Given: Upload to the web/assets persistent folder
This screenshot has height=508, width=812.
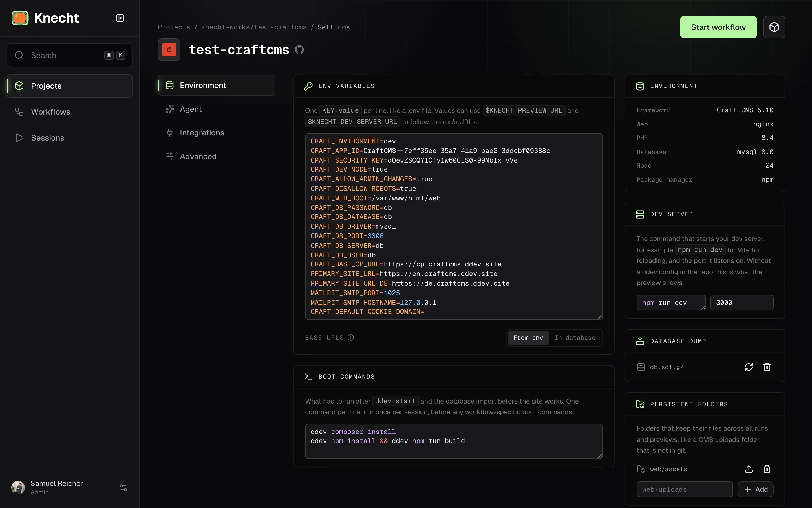Looking at the screenshot, I should tap(749, 469).
